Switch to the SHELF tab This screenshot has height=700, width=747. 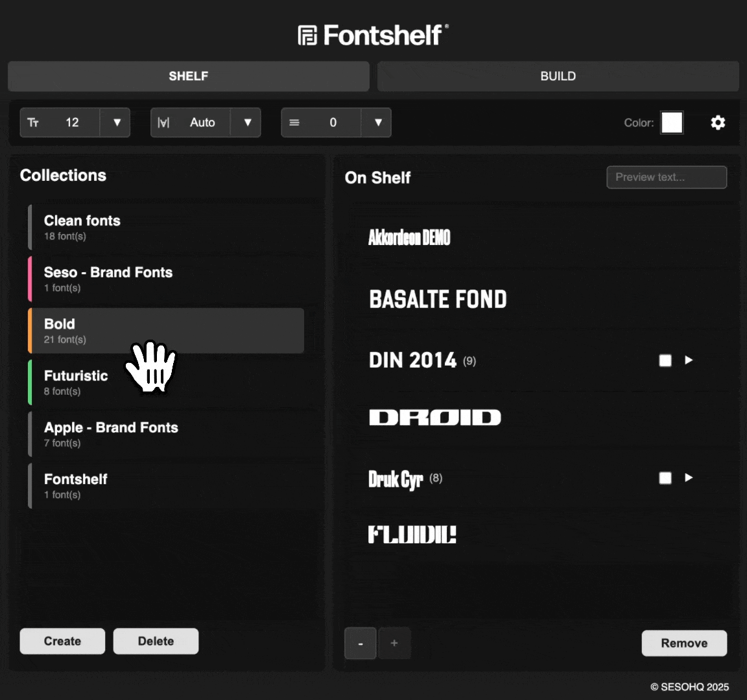tap(189, 76)
